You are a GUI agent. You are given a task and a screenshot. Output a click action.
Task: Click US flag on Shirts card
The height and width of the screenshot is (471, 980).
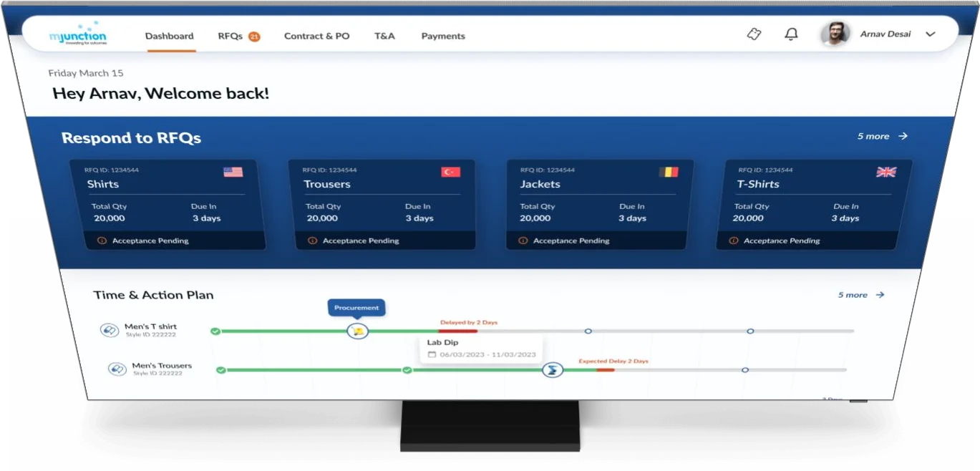click(233, 172)
